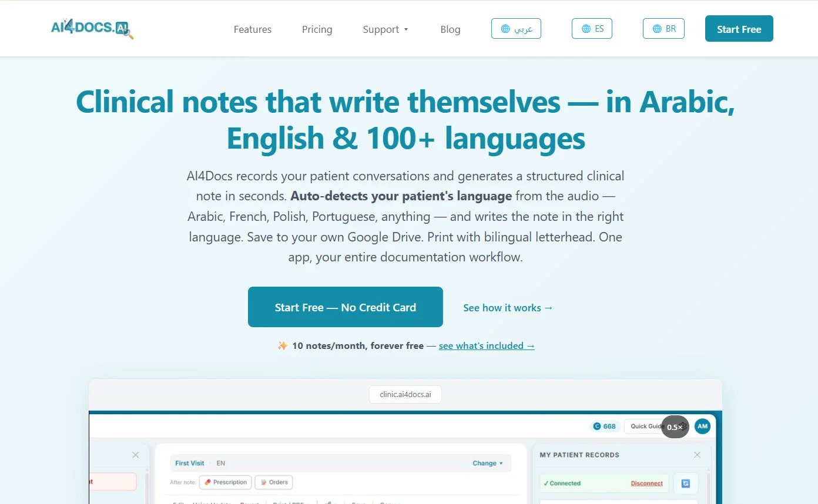This screenshot has width=818, height=504.
Task: Close the My Patient Records panel
Action: [x=697, y=455]
